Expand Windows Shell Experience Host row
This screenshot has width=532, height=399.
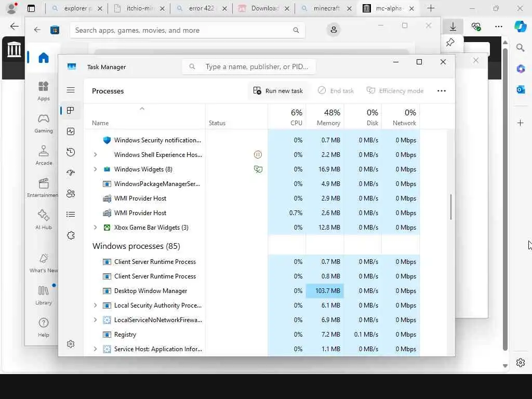(x=96, y=155)
